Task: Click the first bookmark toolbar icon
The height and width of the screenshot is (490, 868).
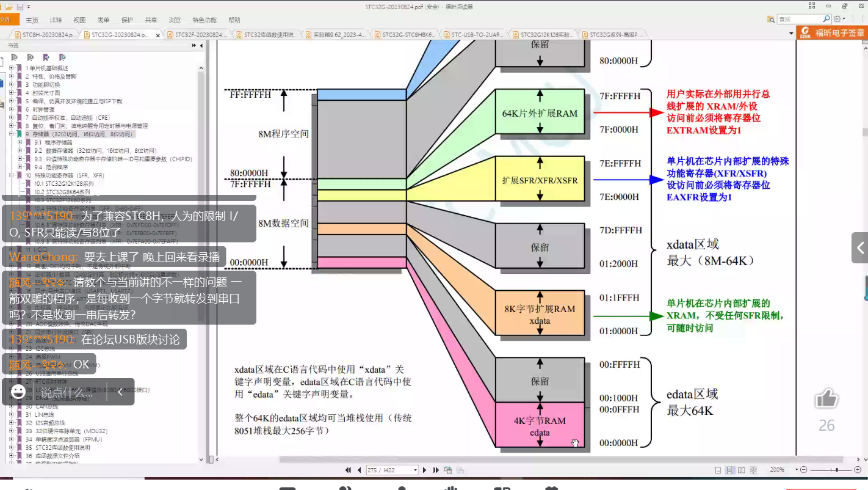Action: [14, 57]
